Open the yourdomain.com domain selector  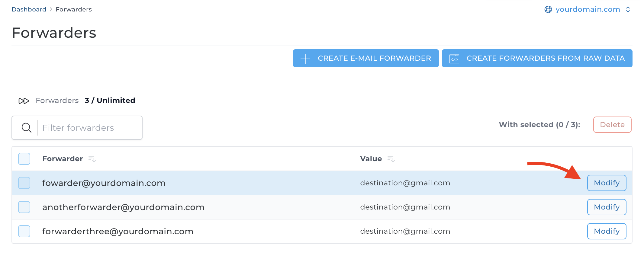(588, 10)
